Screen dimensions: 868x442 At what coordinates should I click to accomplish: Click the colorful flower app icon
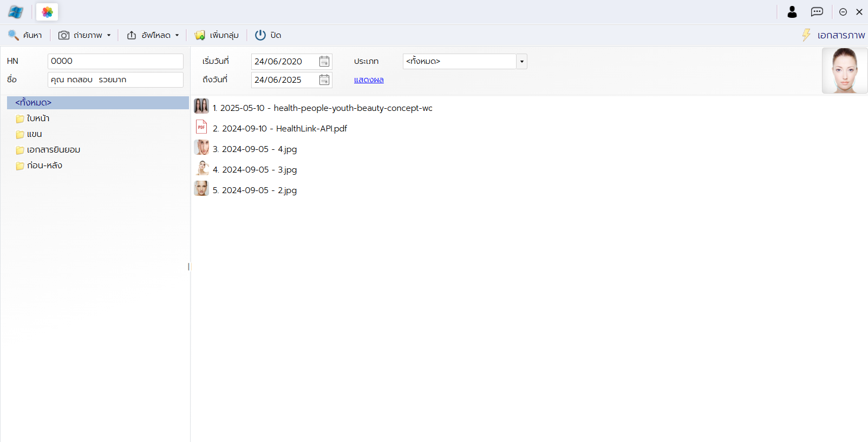click(x=47, y=12)
